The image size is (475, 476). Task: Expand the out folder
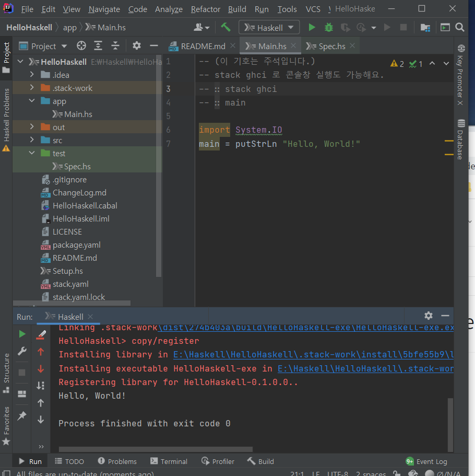coord(32,126)
